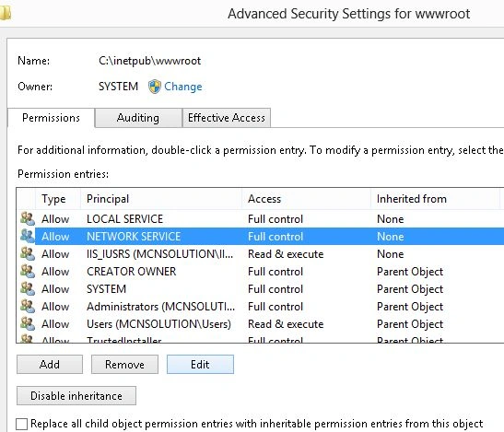Click the Administrators entry user icon
Image resolution: width=504 pixels, height=432 pixels.
click(28, 307)
